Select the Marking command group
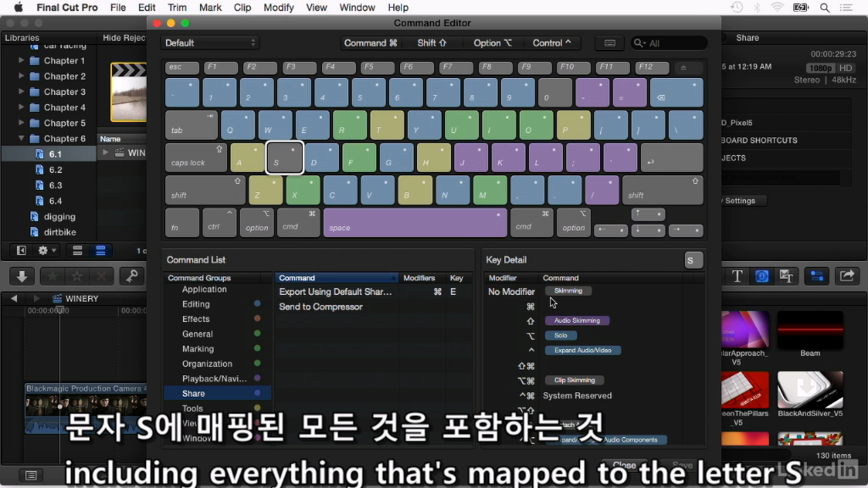 point(198,349)
